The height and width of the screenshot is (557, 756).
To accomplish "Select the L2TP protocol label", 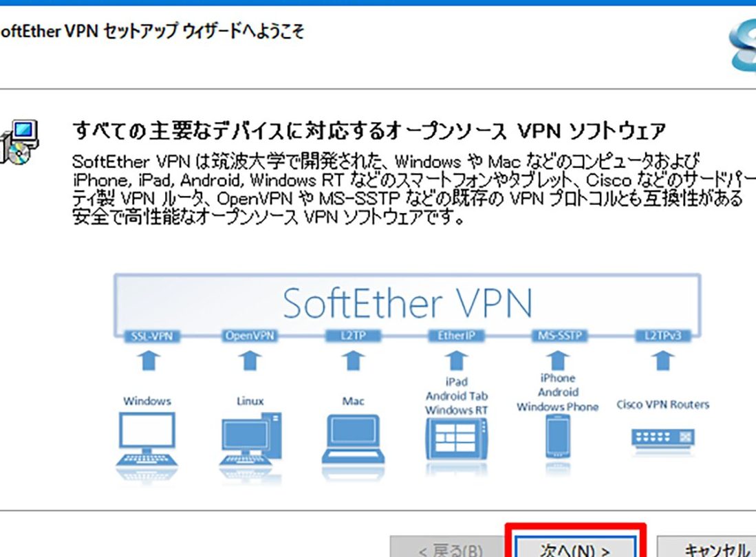I will (x=353, y=336).
